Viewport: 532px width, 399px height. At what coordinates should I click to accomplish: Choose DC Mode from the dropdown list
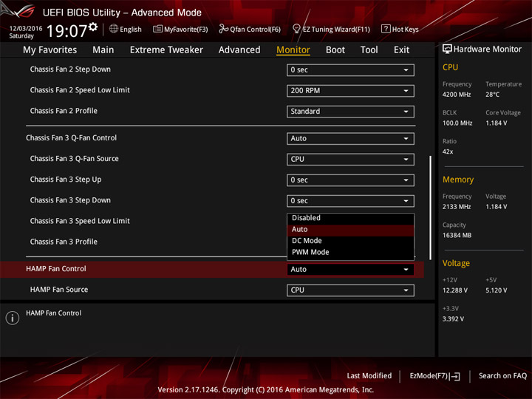[350, 241]
